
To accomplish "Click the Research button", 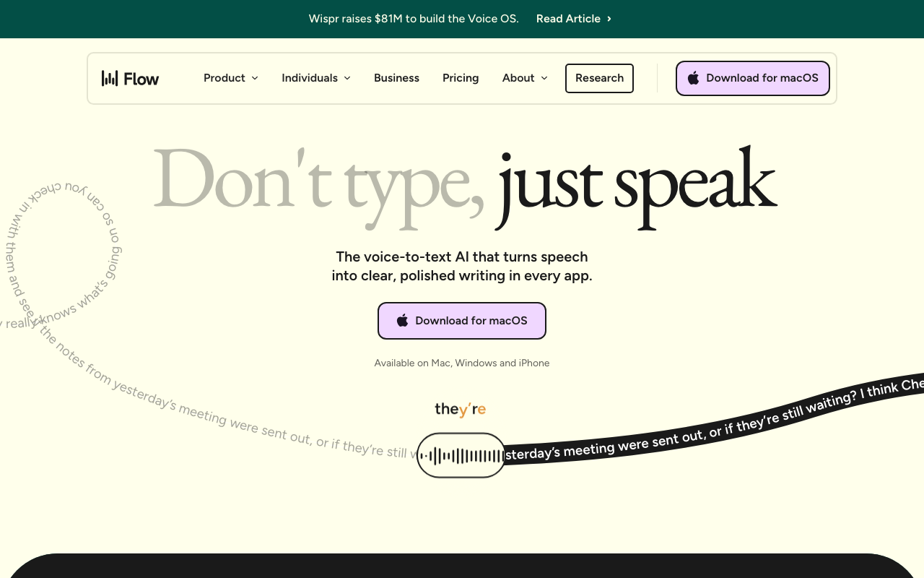I will [x=599, y=78].
